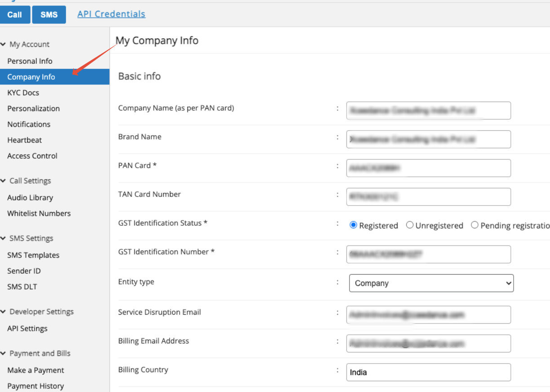Image resolution: width=550 pixels, height=392 pixels.
Task: Open Whitelist Numbers settings
Action: pyautogui.click(x=39, y=214)
